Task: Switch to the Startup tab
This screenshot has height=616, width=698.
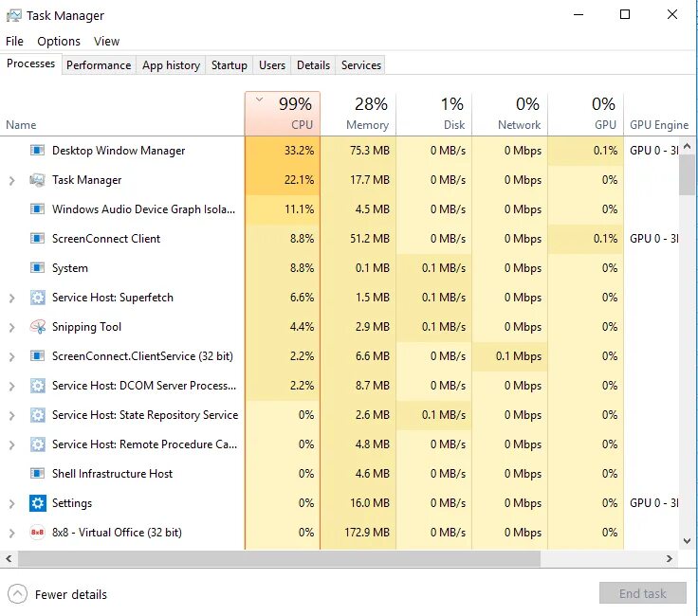Action: [230, 65]
